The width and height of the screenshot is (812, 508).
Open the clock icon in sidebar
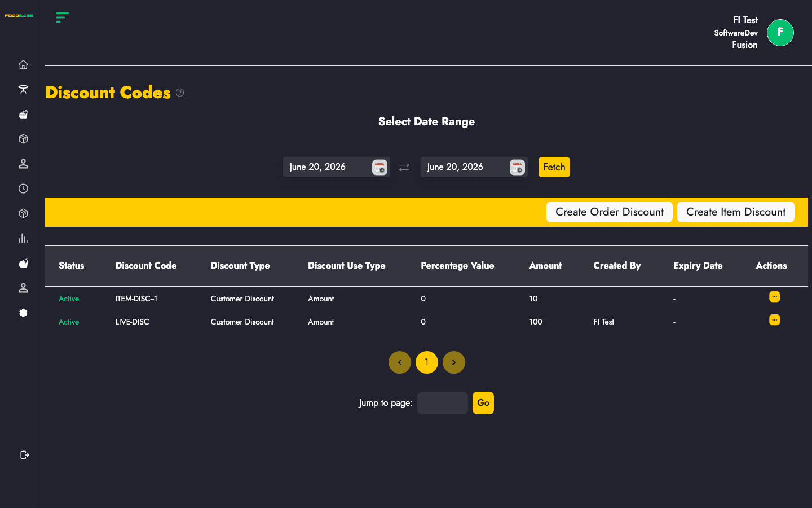23,189
